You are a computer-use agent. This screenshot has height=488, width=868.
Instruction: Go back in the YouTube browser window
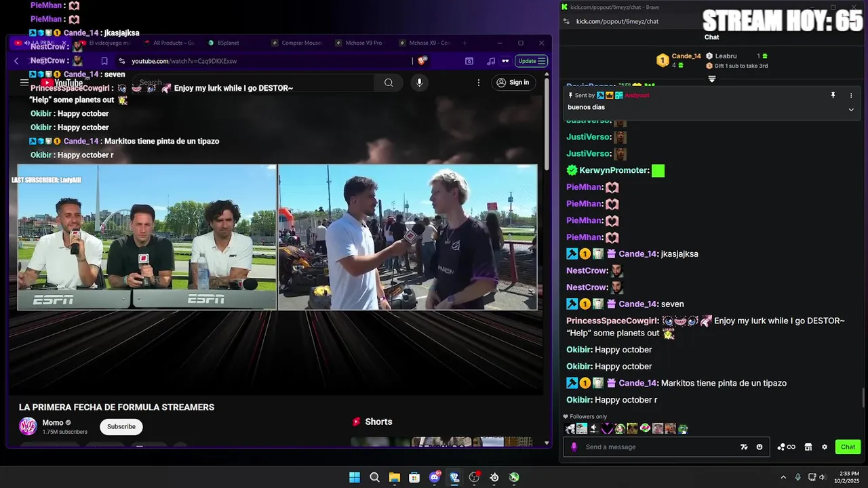[16, 61]
